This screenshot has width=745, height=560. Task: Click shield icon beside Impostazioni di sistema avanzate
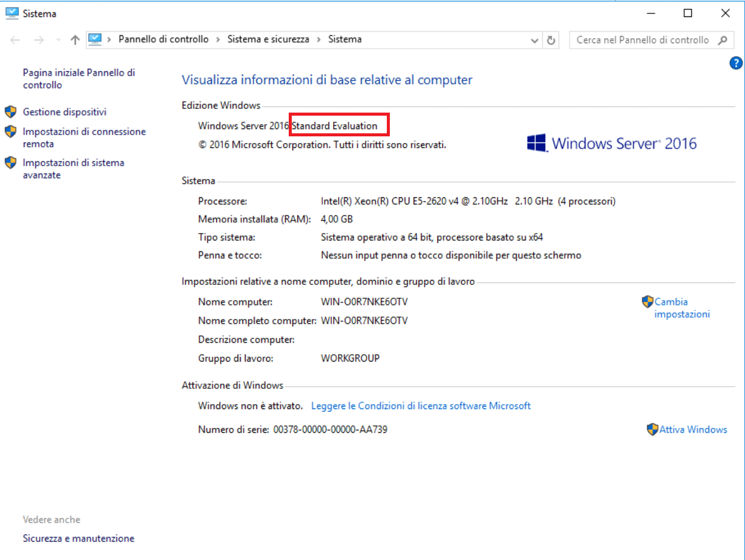pos(10,163)
